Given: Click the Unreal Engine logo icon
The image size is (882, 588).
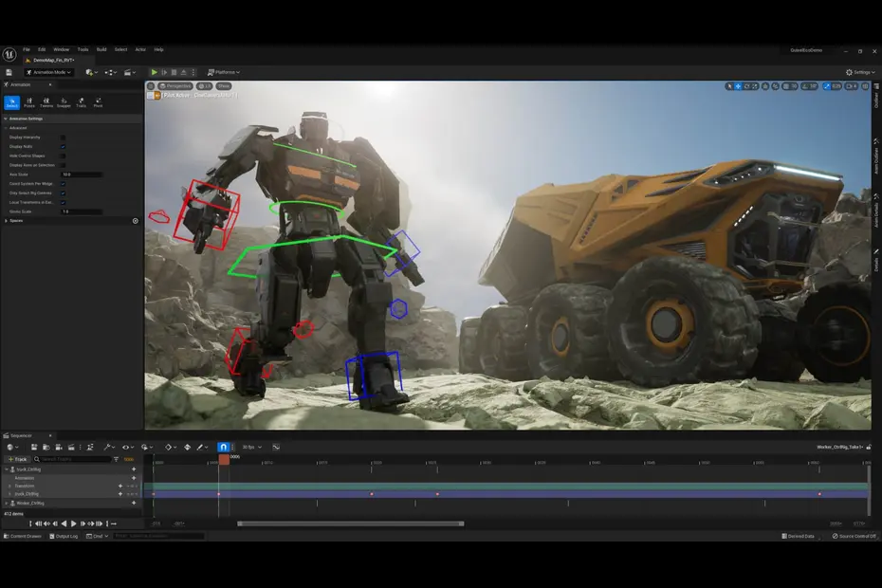Looking at the screenshot, I should click(9, 55).
